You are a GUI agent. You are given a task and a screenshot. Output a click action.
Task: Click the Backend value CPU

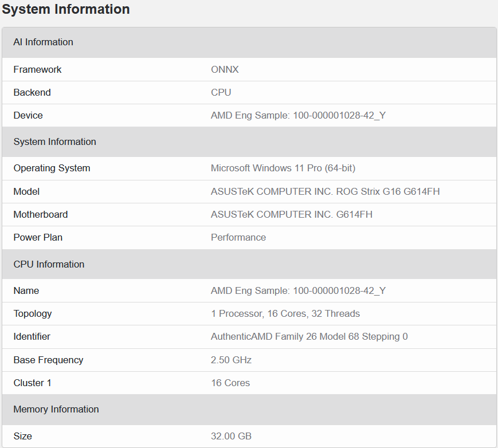221,93
